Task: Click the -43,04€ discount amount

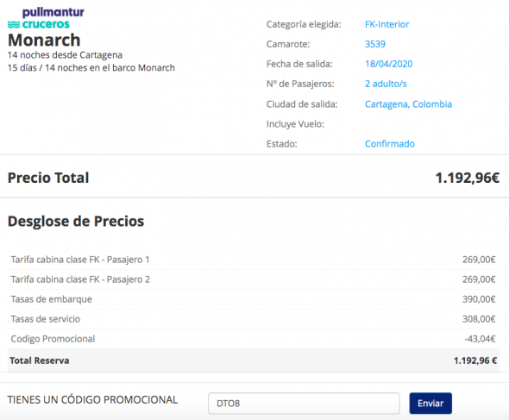Action: (x=481, y=339)
